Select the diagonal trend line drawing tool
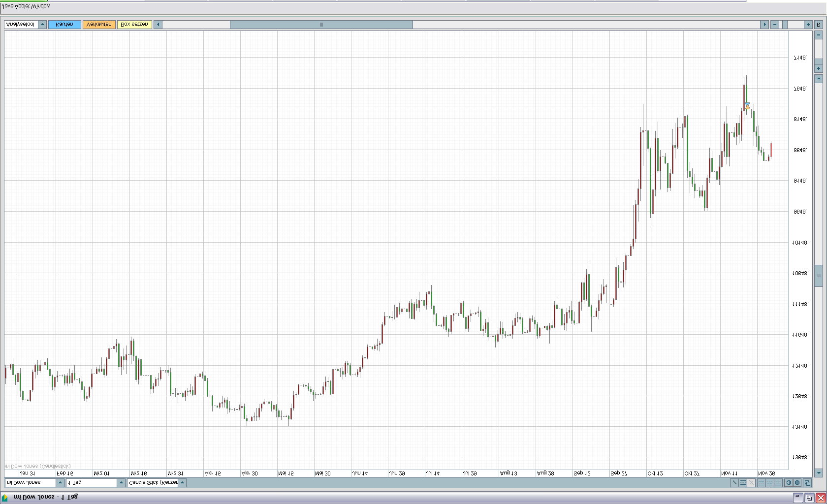The width and height of the screenshot is (827, 504). [x=734, y=483]
